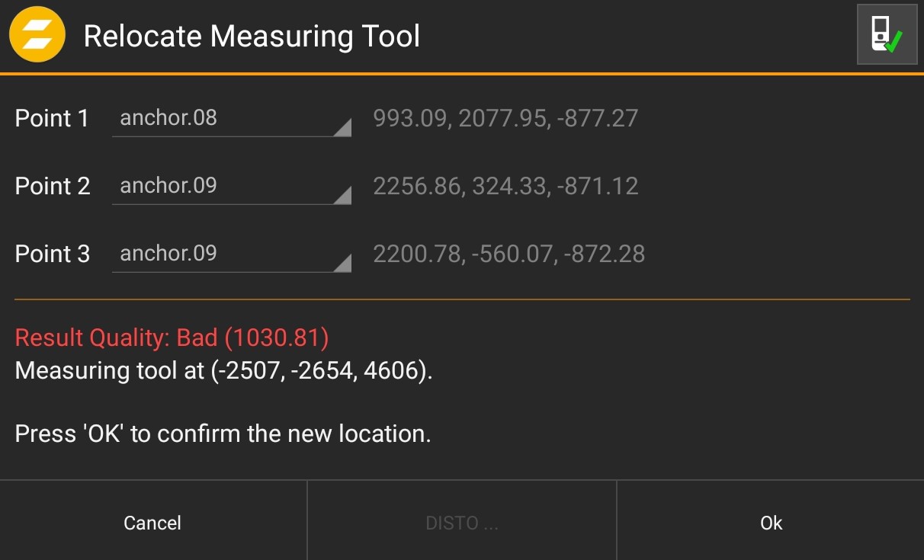Click the Point 1 dropdown arrow triangle
The image size is (924, 560).
342,127
